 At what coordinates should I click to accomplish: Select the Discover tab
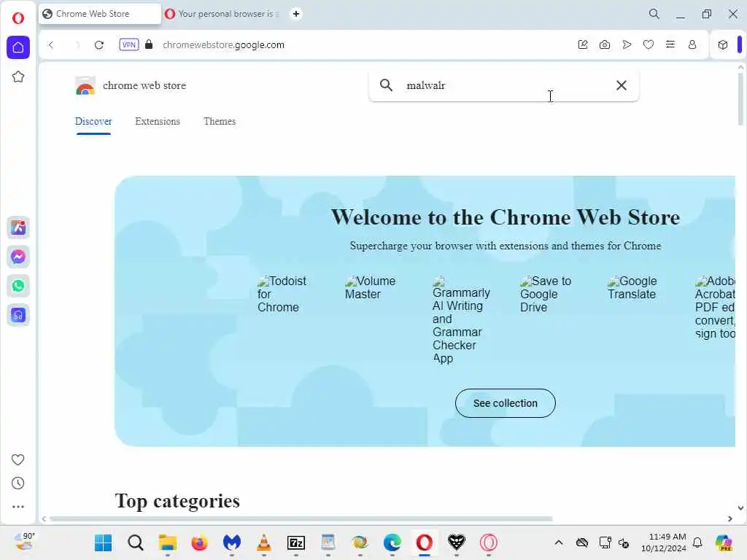[x=93, y=122]
